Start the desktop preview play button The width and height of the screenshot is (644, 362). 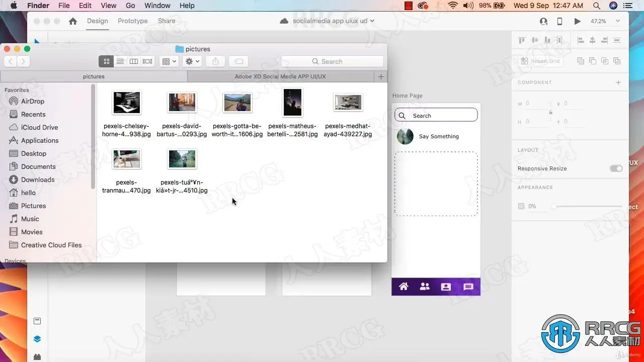[577, 21]
